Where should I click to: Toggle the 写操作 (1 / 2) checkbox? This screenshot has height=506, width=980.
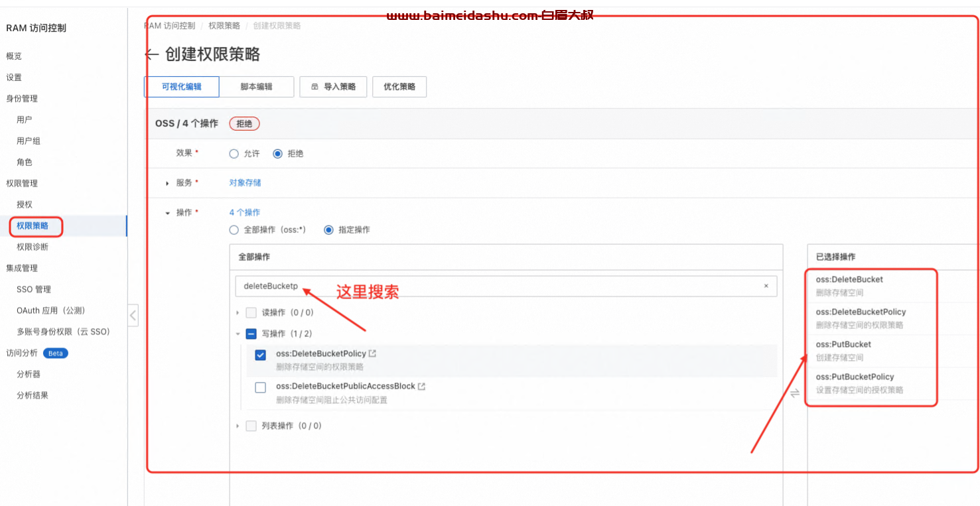point(251,334)
